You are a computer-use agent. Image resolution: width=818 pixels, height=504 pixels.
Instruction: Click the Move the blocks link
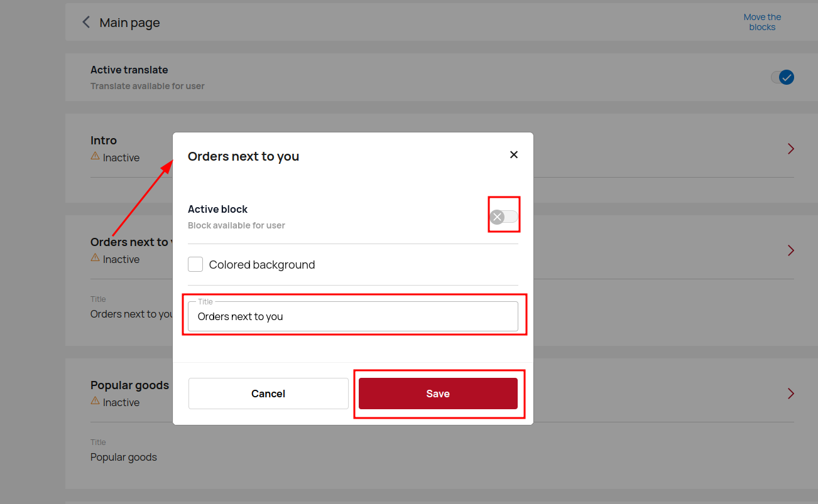pyautogui.click(x=762, y=22)
